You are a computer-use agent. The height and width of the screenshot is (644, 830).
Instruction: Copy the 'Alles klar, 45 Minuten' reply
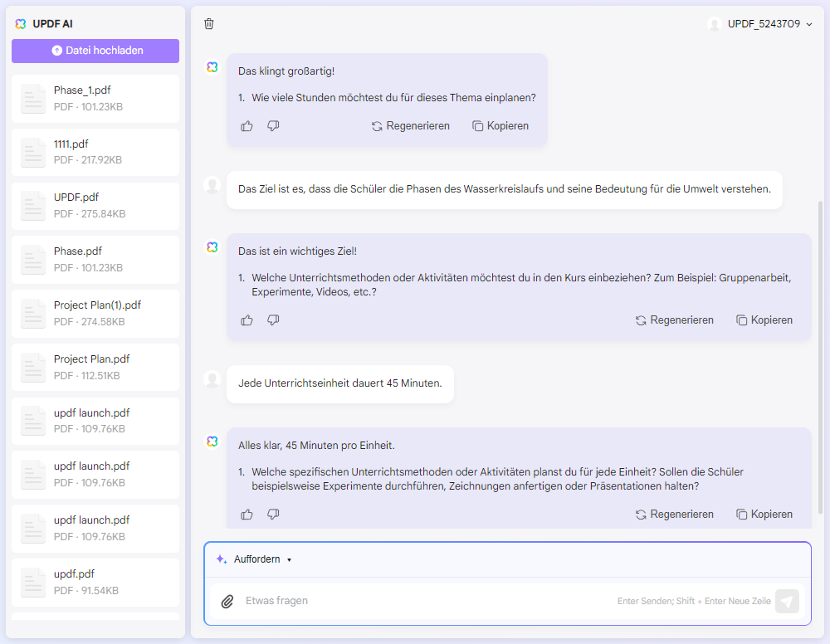click(764, 515)
